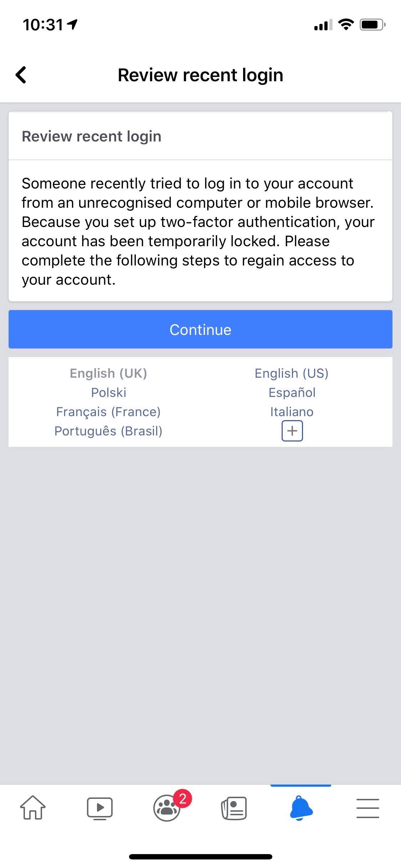Switch language to Español
Image resolution: width=401 pixels, height=868 pixels.
tap(292, 392)
